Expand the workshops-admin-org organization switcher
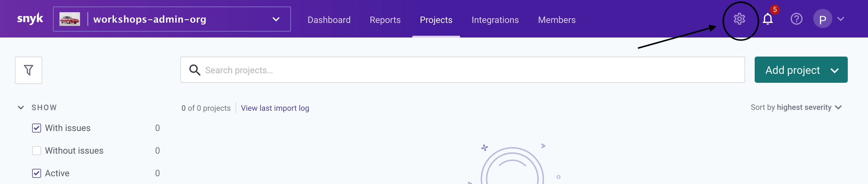868x184 pixels. pyautogui.click(x=172, y=19)
